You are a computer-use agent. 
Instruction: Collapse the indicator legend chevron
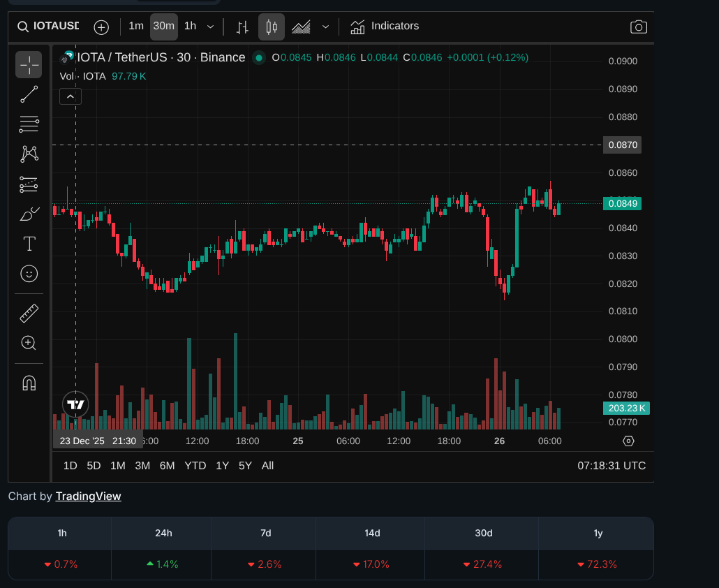pos(71,97)
